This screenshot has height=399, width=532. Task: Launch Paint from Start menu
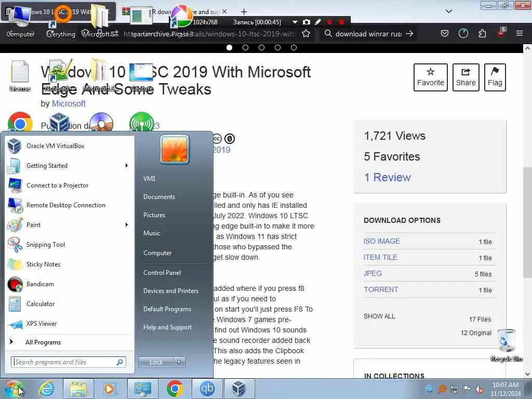point(70,224)
